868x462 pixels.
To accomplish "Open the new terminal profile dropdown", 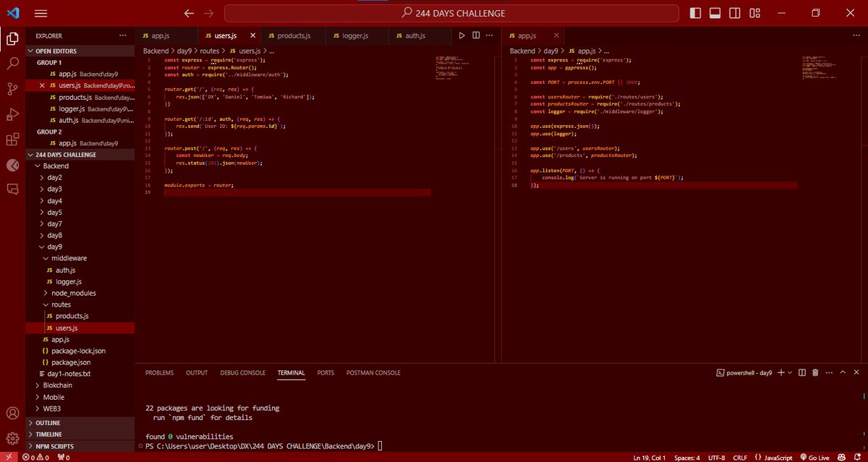I will click(x=790, y=372).
